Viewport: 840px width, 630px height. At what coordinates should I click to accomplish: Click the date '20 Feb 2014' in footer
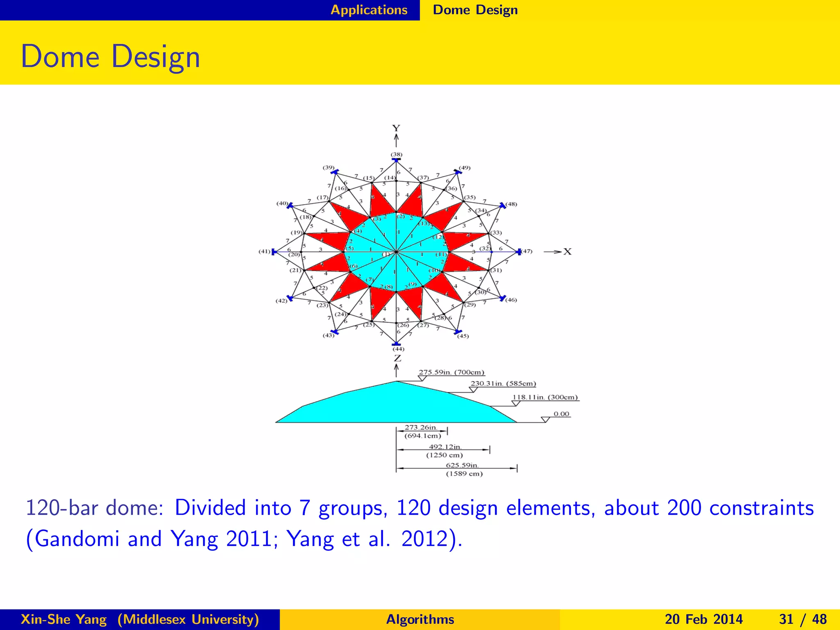pos(704,619)
